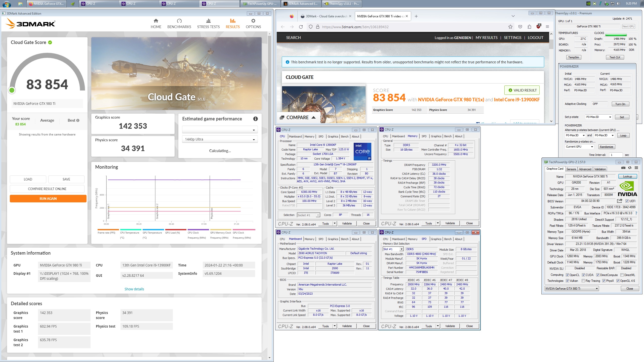Open MY RESULTS on 3dmark.com
644x362 pixels.
coord(487,38)
